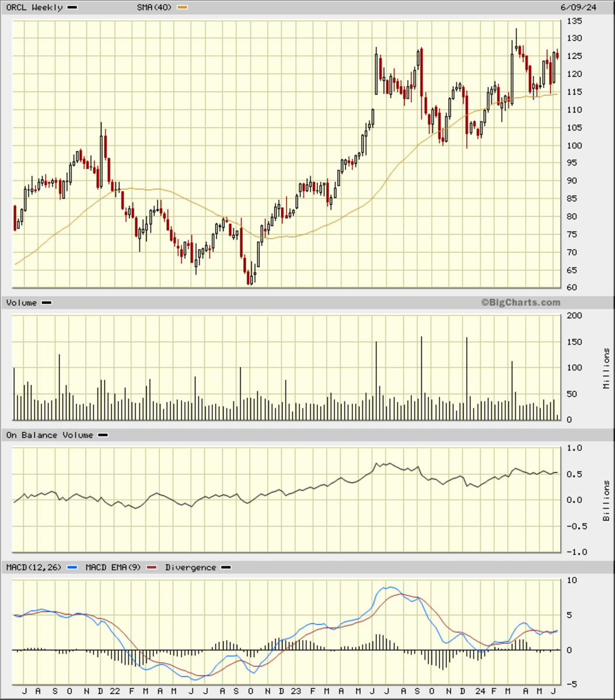Click the 24 year marker on time axis
This screenshot has height=700, width=615.
pos(480,691)
